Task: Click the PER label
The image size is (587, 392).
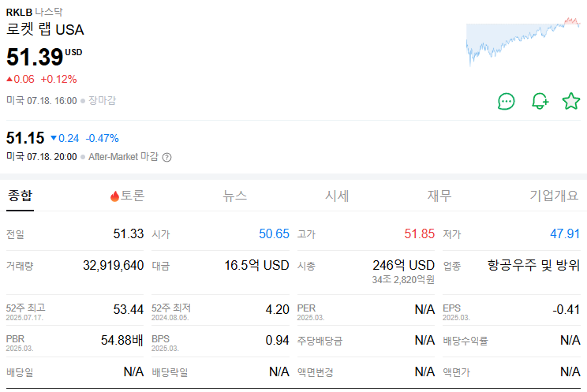Action: pyautogui.click(x=306, y=308)
